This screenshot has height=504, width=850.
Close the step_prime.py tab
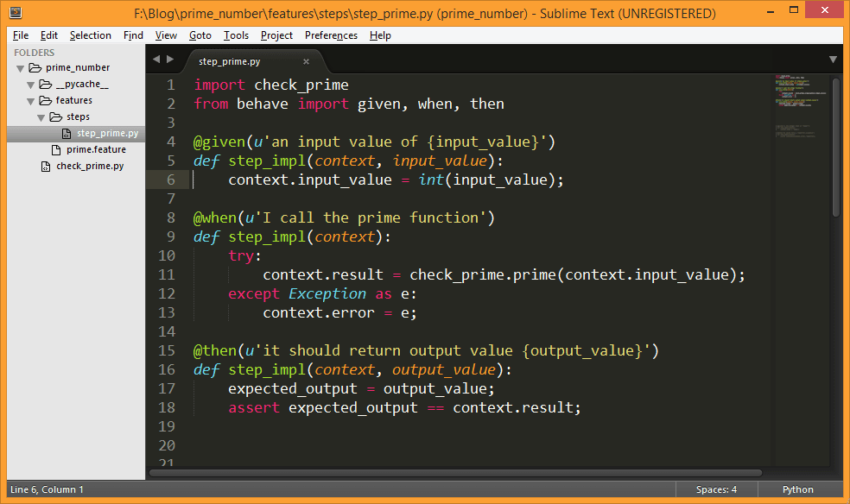click(306, 61)
